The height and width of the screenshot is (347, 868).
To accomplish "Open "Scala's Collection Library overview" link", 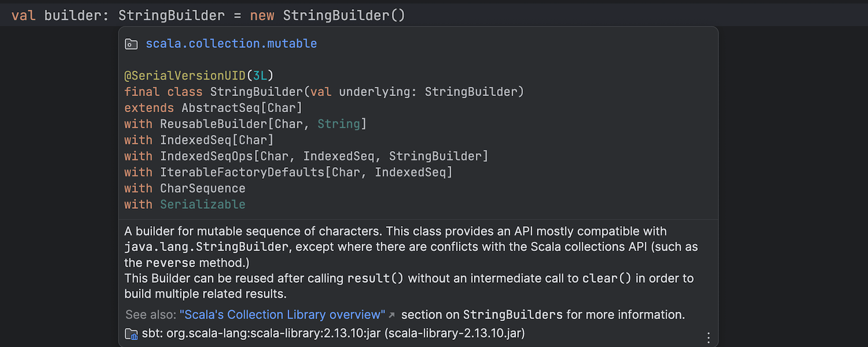I will [x=282, y=315].
